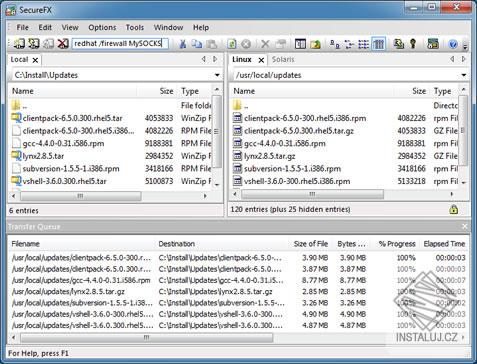The image size is (477, 364).
Task: Click the local pane horizontal scrollbar
Action: click(80, 196)
